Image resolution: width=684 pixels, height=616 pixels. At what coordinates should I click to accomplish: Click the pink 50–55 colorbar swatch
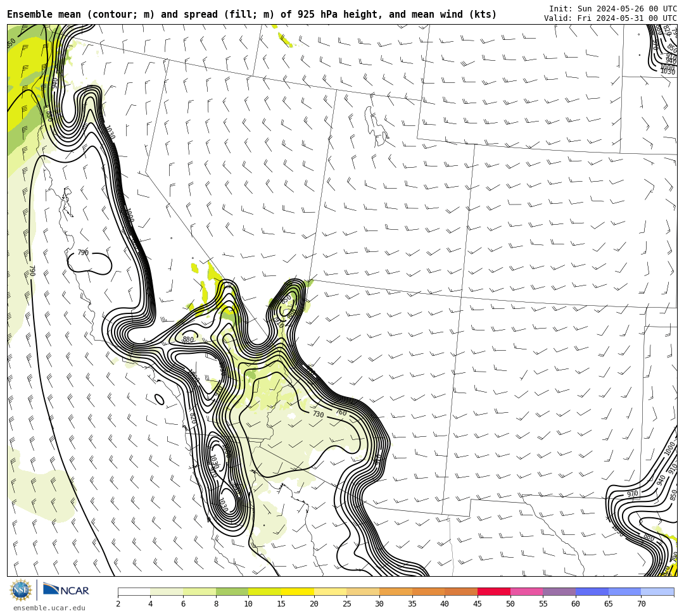coord(526,591)
